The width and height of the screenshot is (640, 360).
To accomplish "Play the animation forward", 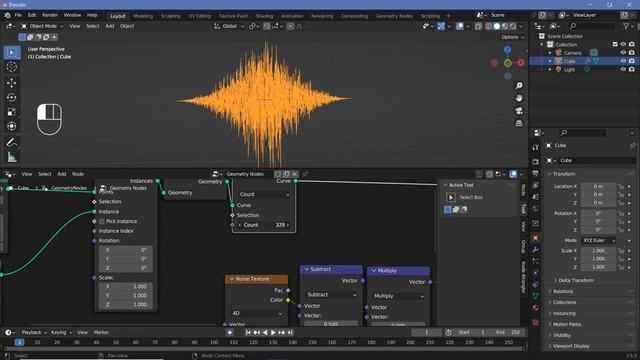I will [x=273, y=333].
